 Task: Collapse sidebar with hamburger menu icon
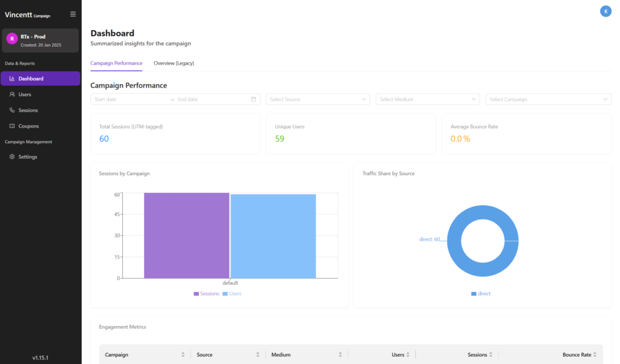point(73,14)
